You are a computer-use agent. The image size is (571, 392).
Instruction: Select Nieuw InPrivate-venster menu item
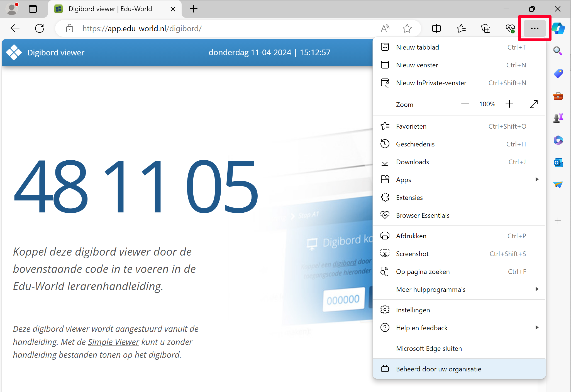(431, 83)
